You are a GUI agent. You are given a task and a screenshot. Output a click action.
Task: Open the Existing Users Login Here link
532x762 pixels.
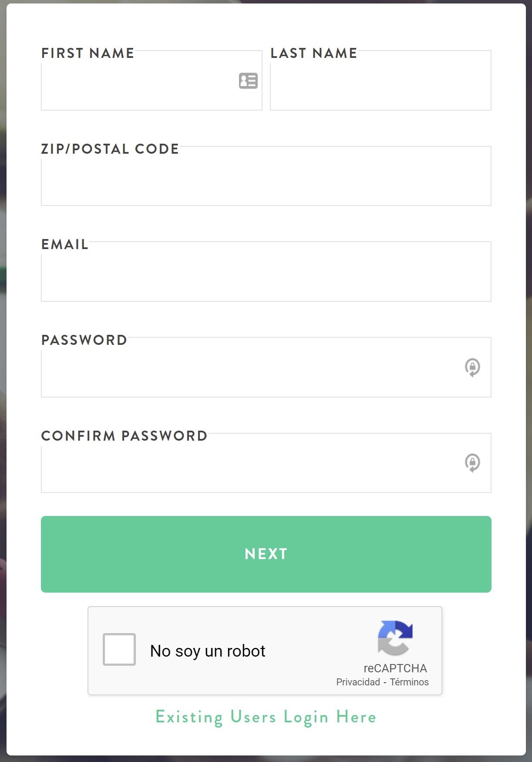[266, 717]
